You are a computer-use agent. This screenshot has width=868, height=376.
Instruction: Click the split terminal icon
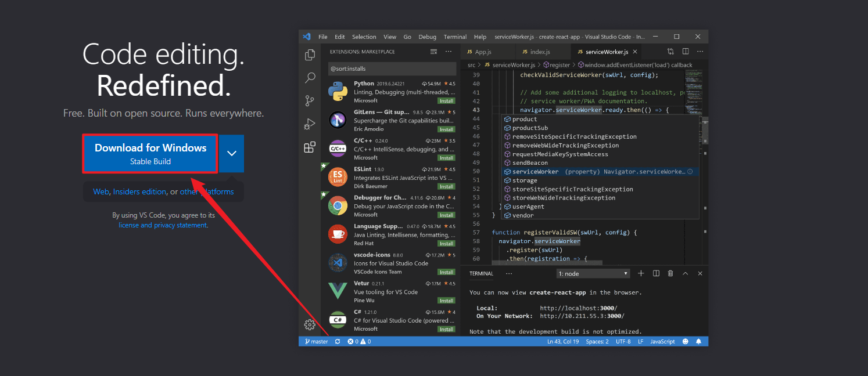656,273
